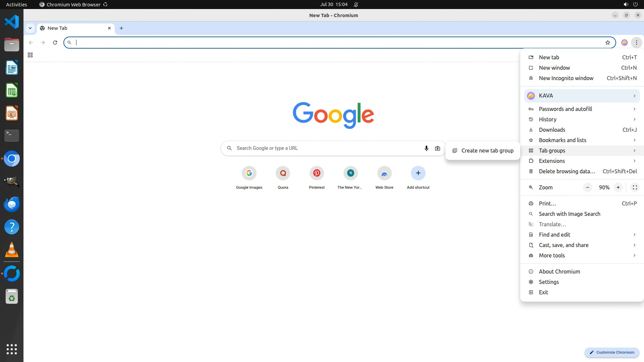Click the Add shortcut plus icon
Image resolution: width=644 pixels, height=362 pixels.
click(x=418, y=173)
